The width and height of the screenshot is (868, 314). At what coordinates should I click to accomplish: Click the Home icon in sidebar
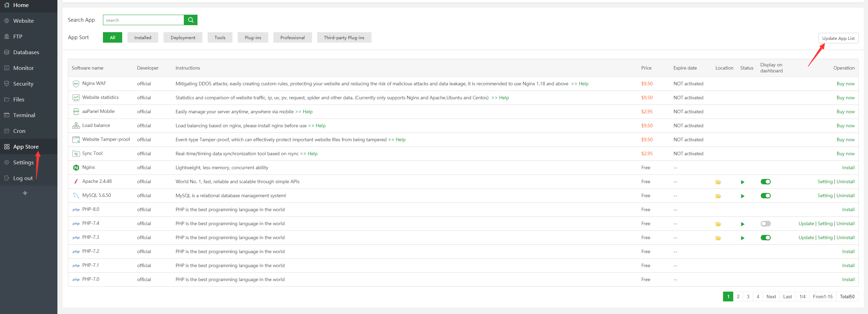click(x=7, y=5)
